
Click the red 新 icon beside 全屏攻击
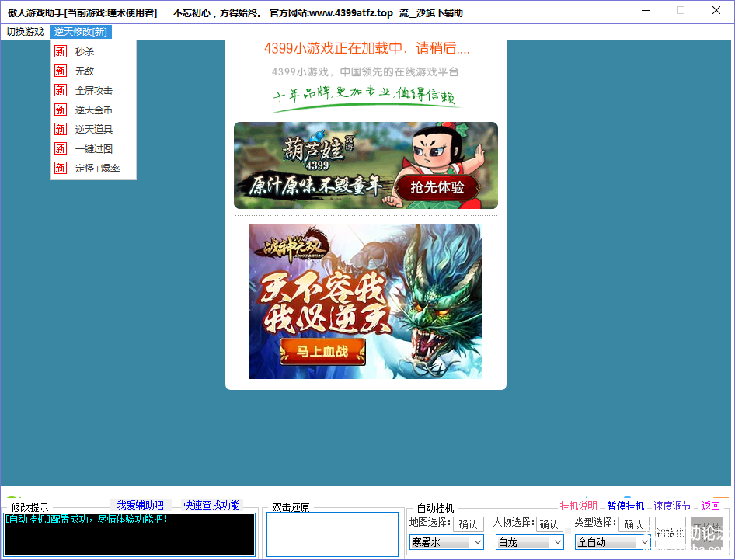(x=61, y=90)
